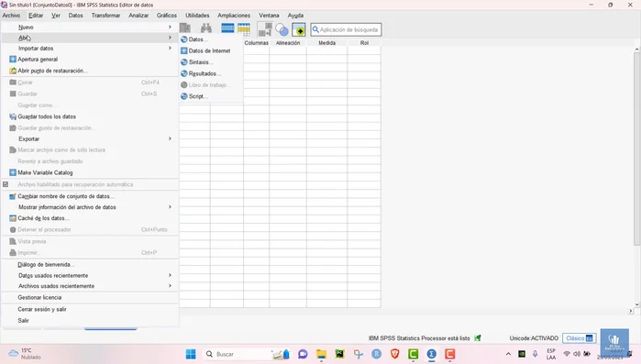Image resolution: width=641 pixels, height=364 pixels.
Task: Click the Abrir punto de restauración icon
Action: (13, 71)
